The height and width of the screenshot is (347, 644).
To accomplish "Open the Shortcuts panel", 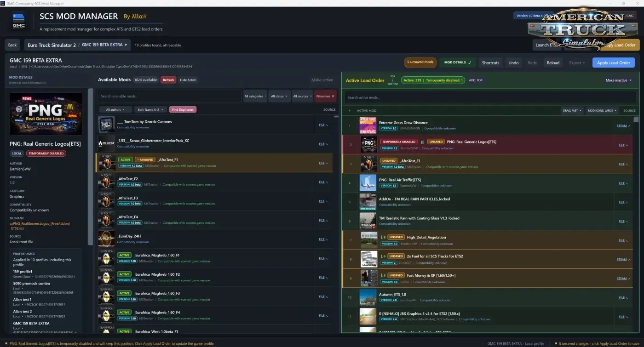I will coord(490,63).
